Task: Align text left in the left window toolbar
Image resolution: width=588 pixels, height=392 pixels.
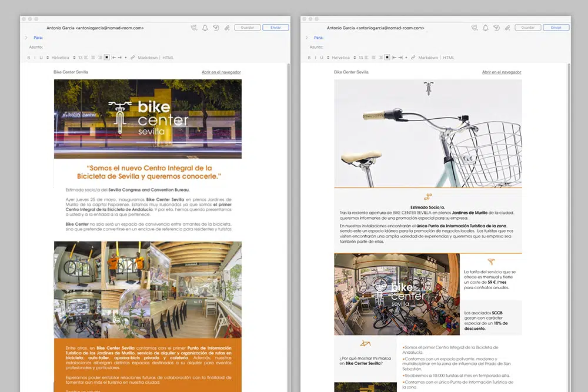Action: point(86,58)
